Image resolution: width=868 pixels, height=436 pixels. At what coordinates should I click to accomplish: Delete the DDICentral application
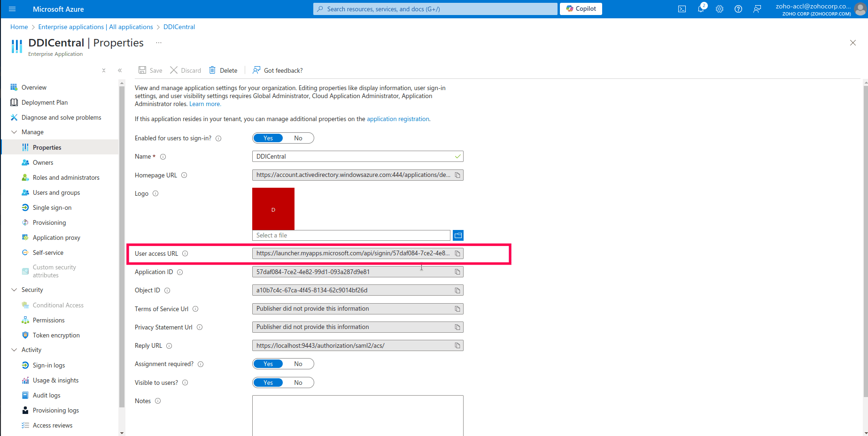[x=223, y=70]
